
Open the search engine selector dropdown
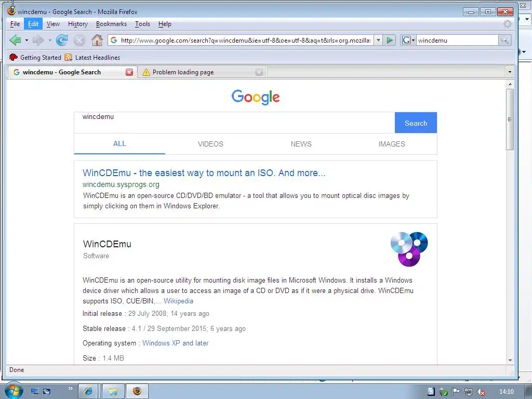[x=408, y=41]
